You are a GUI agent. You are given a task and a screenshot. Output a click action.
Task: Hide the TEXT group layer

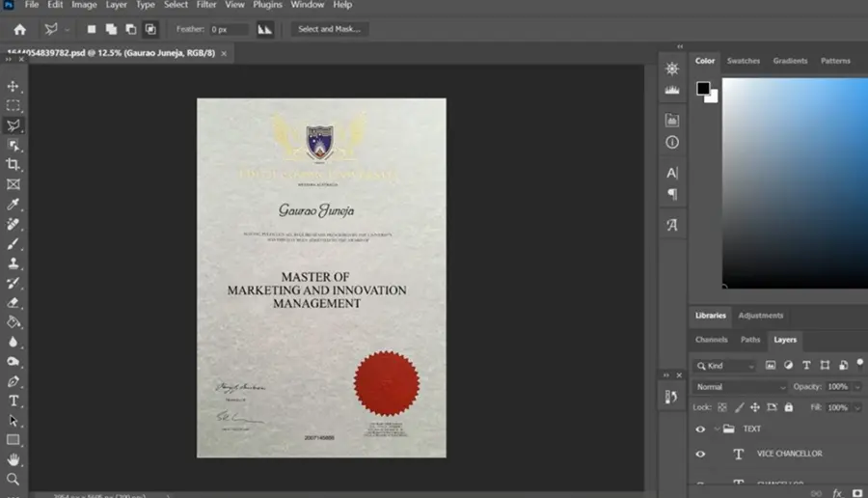point(700,429)
